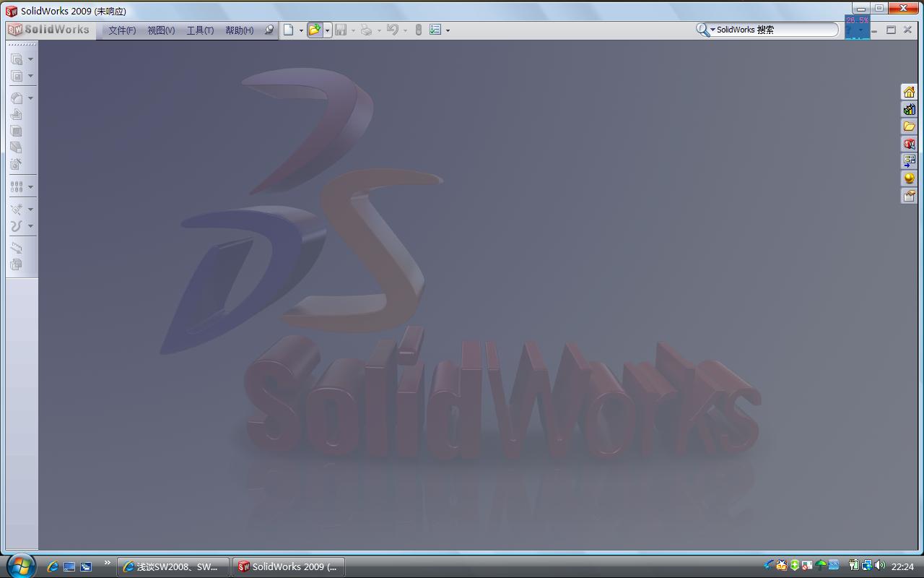This screenshot has width=924, height=578.
Task: Click the Switch Between Windows Quick Launch icon
Action: point(86,566)
